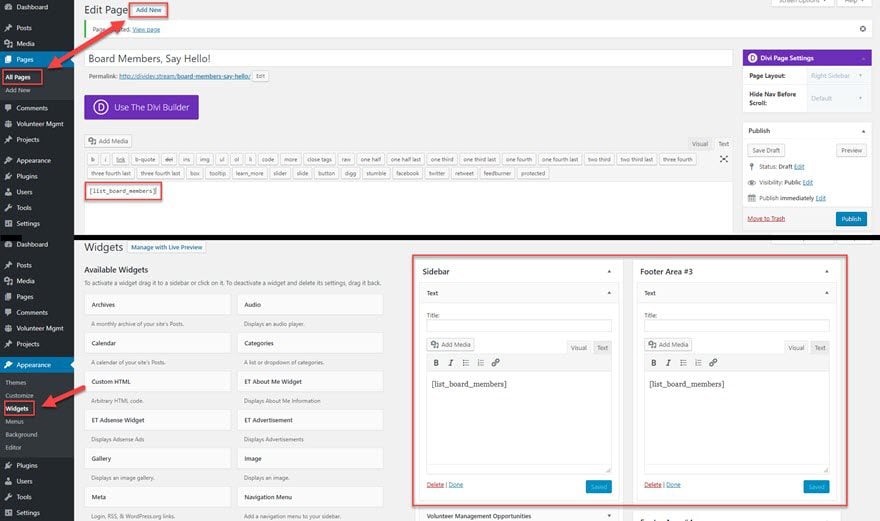Collapse the Sidebar widget area

click(x=609, y=272)
